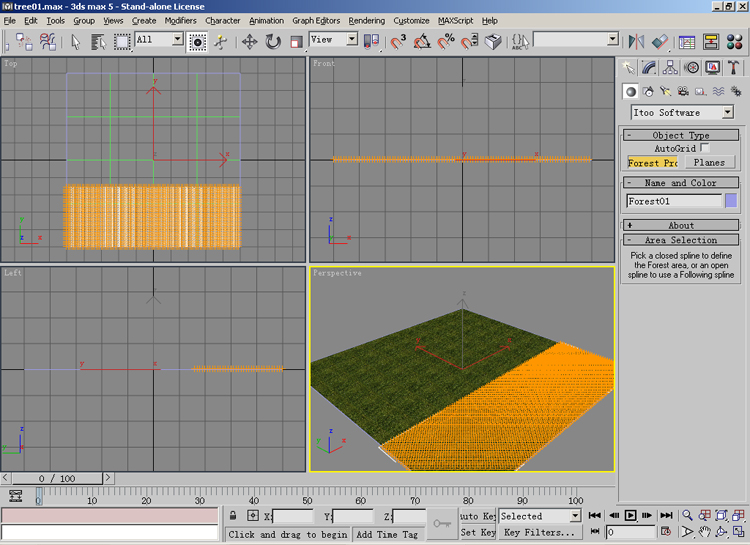The height and width of the screenshot is (545, 750).
Task: Select the Geometry category sphere icon
Action: tap(630, 91)
